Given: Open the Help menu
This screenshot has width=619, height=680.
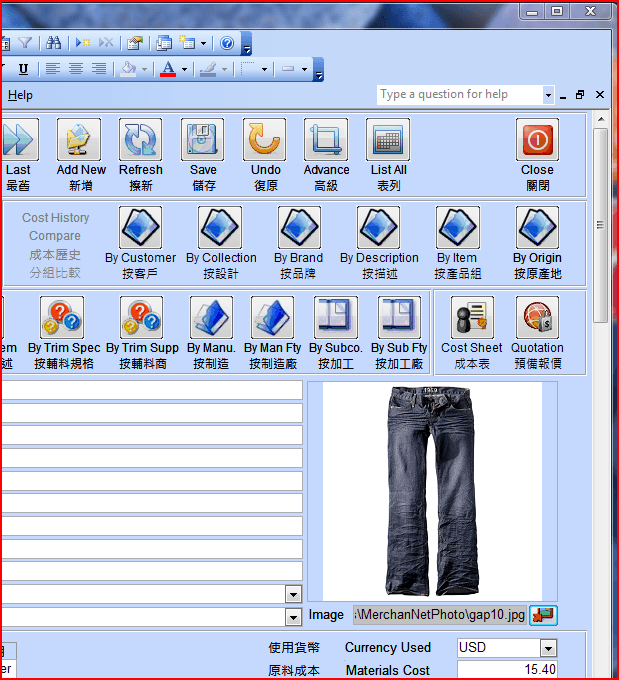Looking at the screenshot, I should pyautogui.click(x=20, y=95).
